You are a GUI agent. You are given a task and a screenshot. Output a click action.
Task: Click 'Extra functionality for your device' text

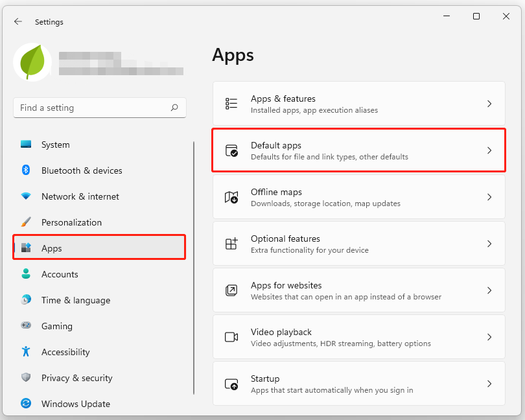click(x=309, y=250)
